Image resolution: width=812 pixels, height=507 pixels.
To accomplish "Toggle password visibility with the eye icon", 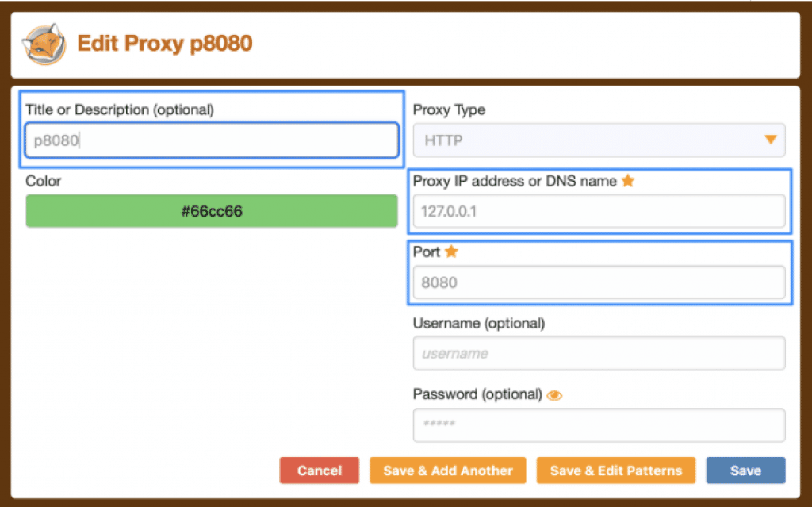I will [554, 396].
